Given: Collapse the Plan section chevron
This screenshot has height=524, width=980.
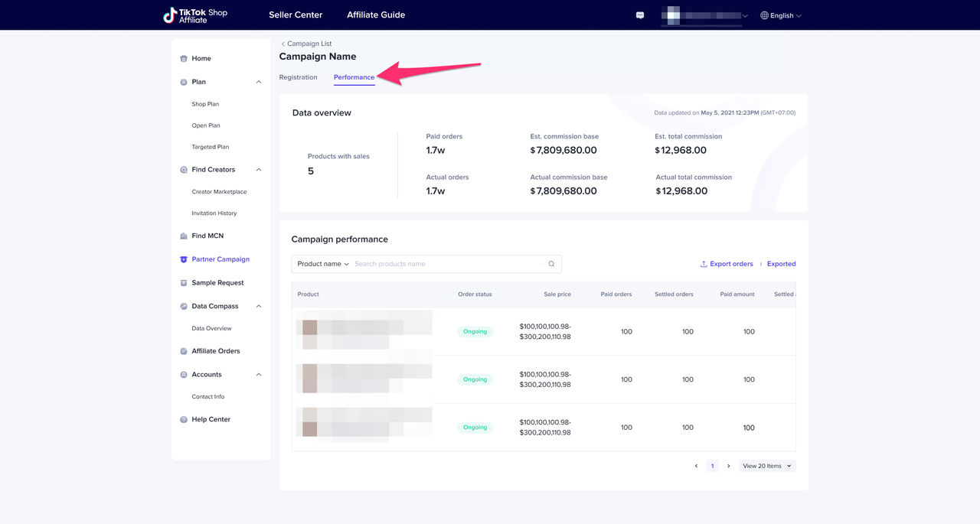Looking at the screenshot, I should [259, 82].
